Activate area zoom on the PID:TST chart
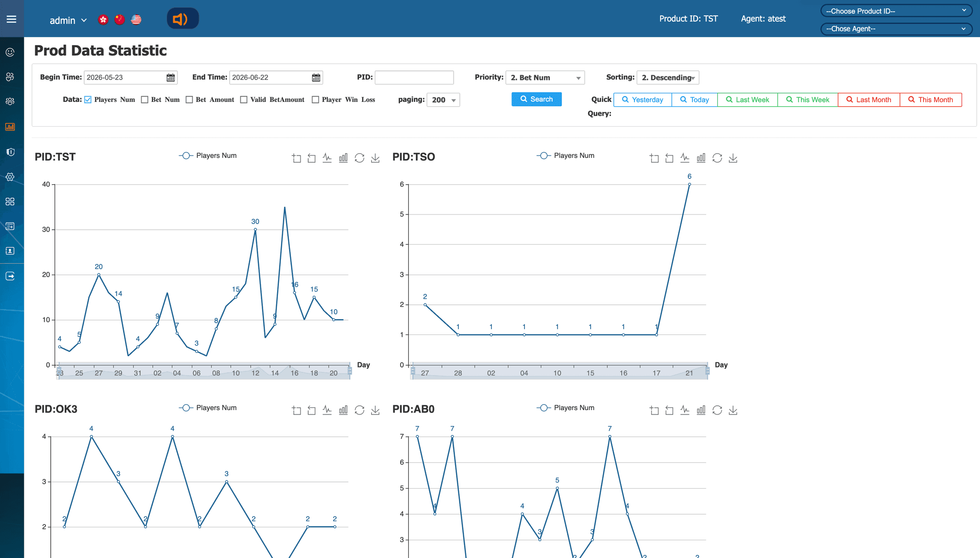 [297, 158]
